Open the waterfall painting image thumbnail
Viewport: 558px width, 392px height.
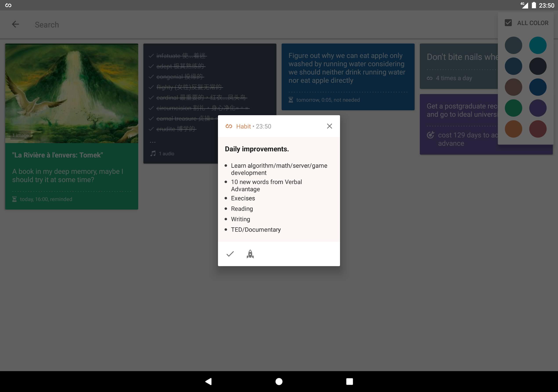tap(72, 93)
